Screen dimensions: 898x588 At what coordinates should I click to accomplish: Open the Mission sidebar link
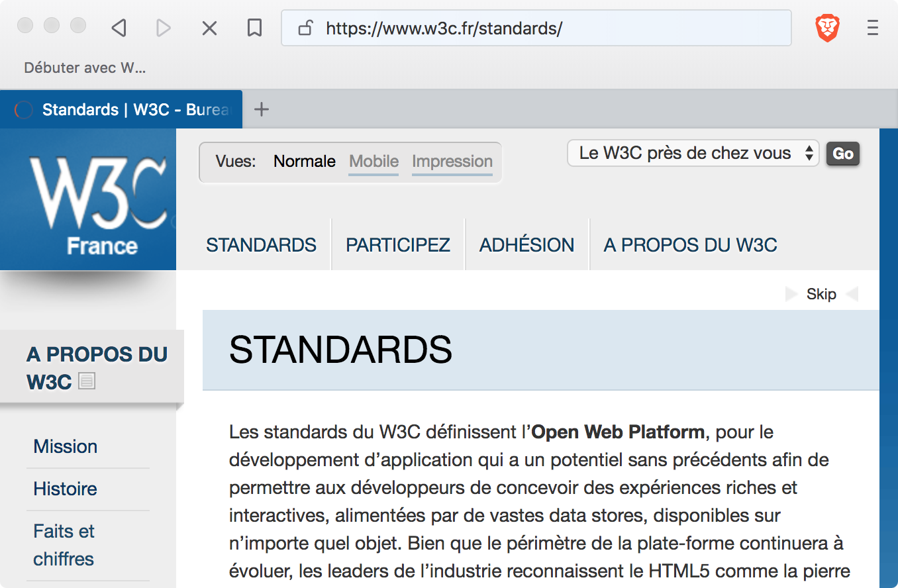tap(66, 446)
